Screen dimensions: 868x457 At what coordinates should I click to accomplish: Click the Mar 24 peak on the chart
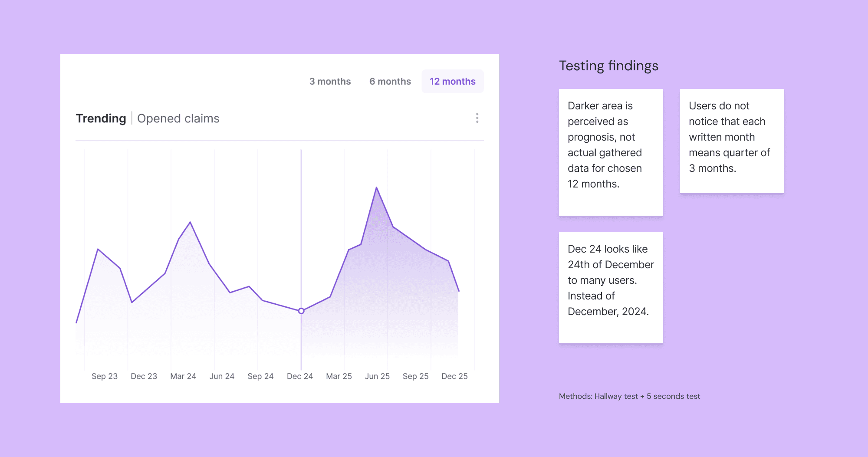pyautogui.click(x=190, y=222)
